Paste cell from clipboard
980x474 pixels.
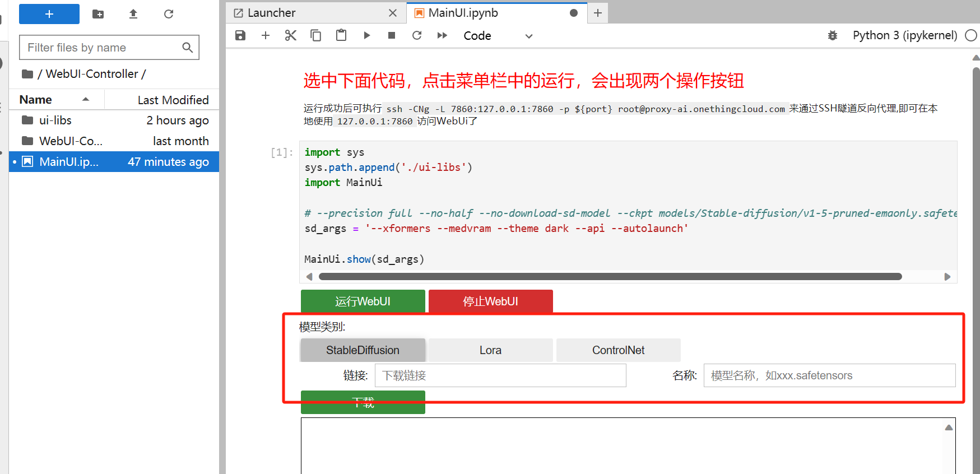pos(341,36)
